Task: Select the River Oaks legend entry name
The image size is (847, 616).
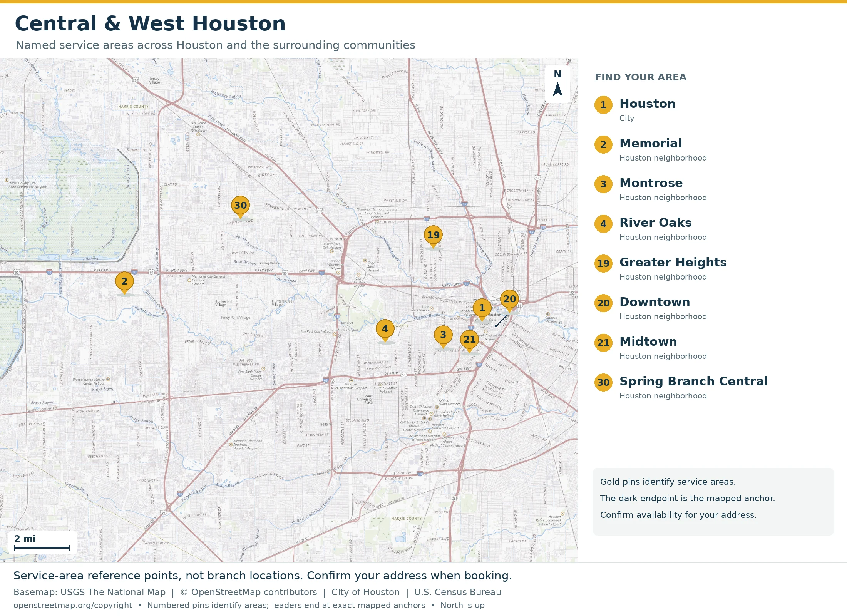Action: click(656, 223)
